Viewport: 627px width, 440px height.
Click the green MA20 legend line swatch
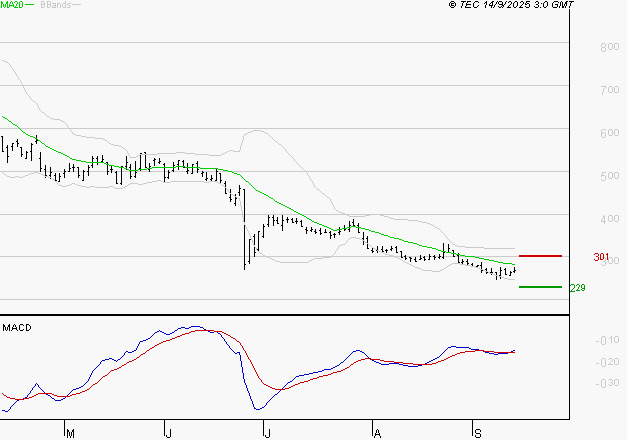[30, 5]
